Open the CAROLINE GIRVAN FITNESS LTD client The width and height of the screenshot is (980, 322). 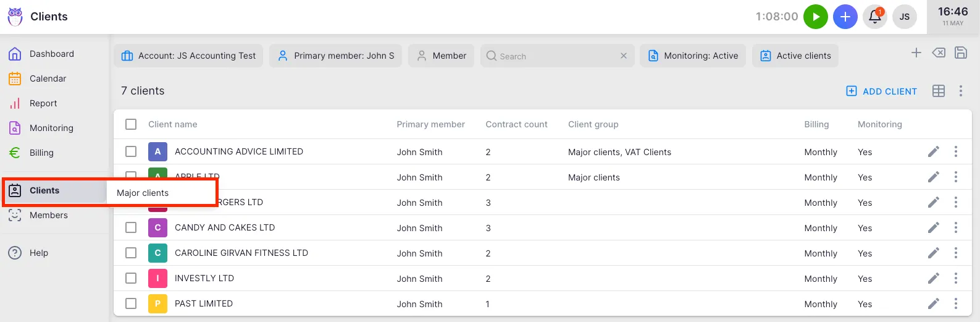pos(241,253)
